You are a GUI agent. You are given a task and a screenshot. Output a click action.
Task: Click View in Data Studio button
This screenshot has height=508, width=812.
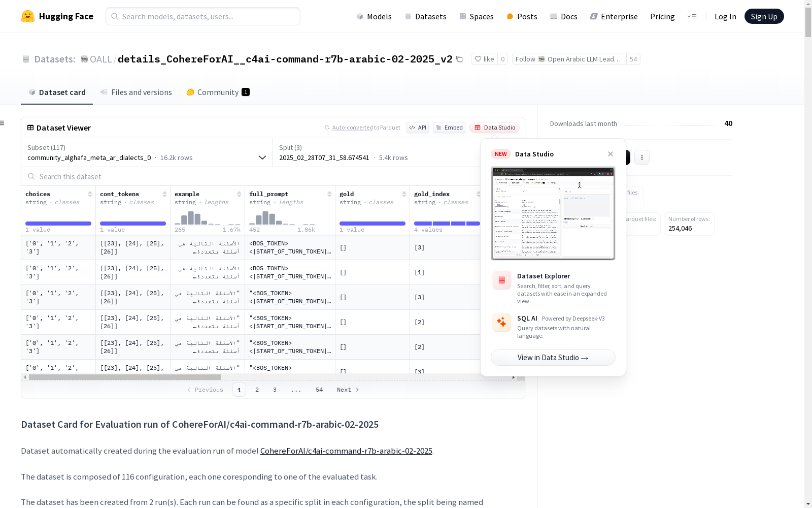pos(553,358)
